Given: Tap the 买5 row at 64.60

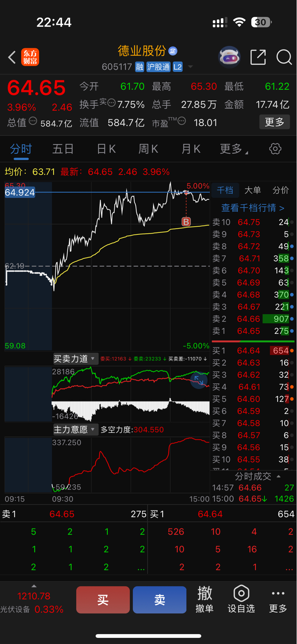Looking at the screenshot, I should 253,399.
